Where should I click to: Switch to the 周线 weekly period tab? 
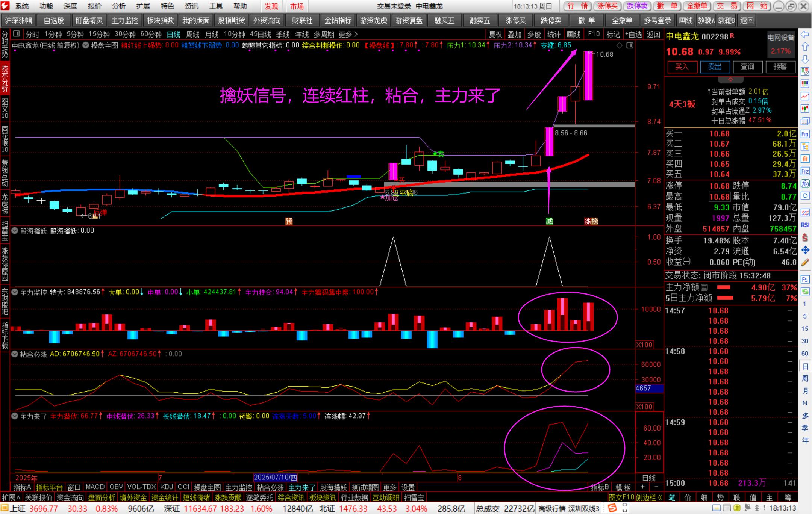pyautogui.click(x=192, y=34)
